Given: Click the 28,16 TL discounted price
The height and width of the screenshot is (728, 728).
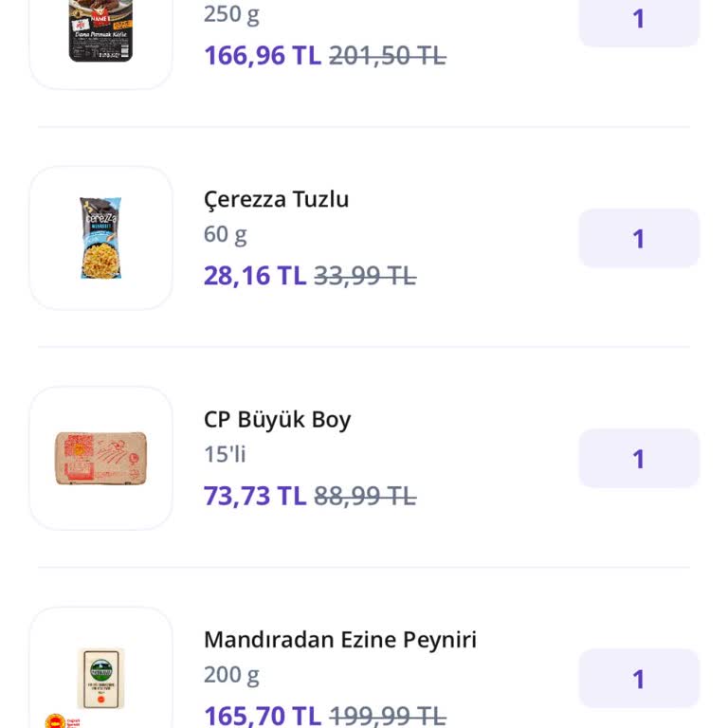Looking at the screenshot, I should pos(254,276).
